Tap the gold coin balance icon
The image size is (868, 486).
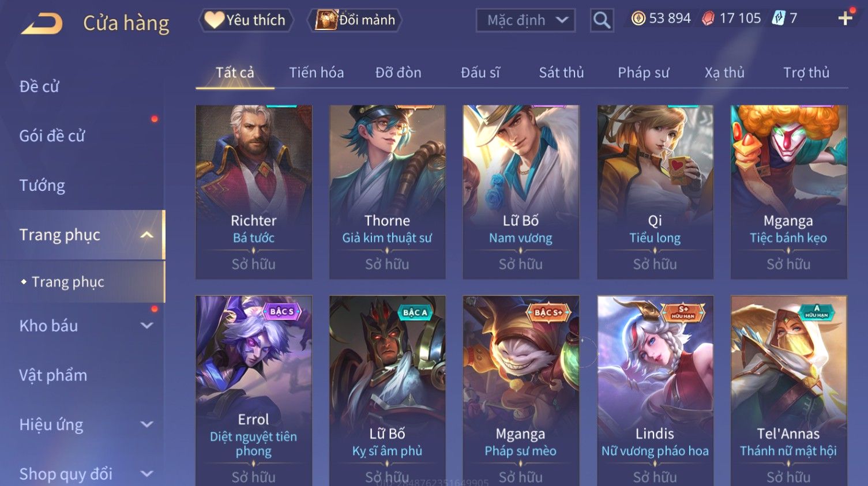[x=638, y=18]
